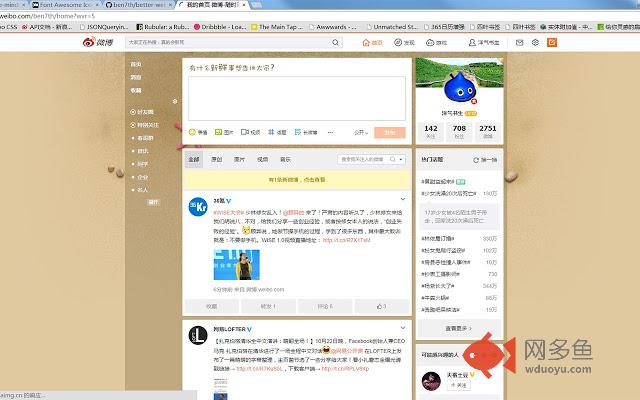This screenshot has width=640, height=400.
Task: Like the 36Kr post with thumbs-up
Action: click(x=382, y=306)
